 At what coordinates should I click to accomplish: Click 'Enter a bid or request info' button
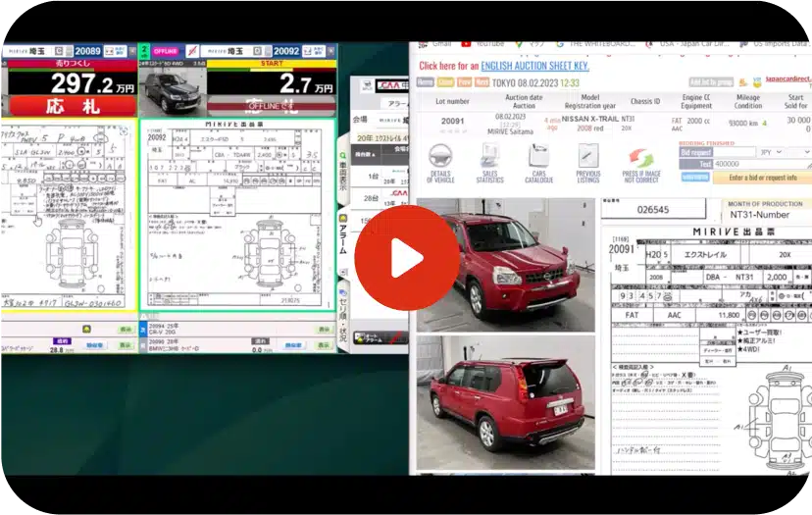pos(762,178)
